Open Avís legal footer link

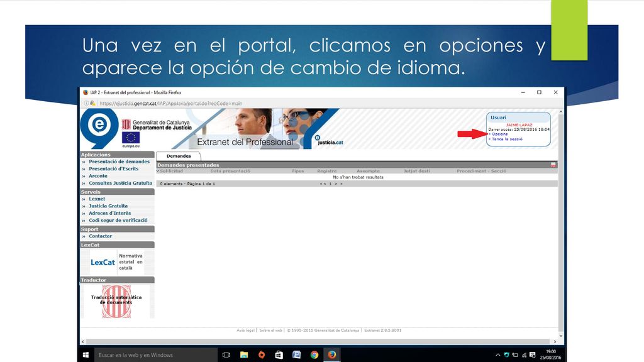tap(246, 331)
